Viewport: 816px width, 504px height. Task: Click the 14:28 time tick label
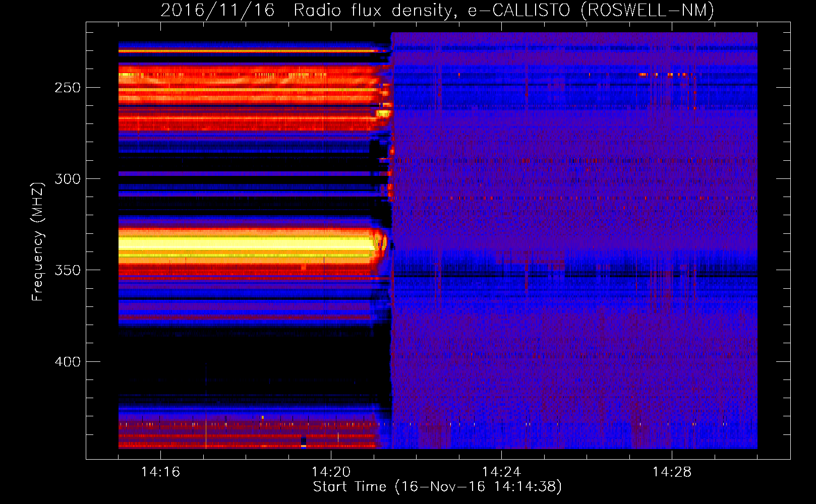(672, 472)
